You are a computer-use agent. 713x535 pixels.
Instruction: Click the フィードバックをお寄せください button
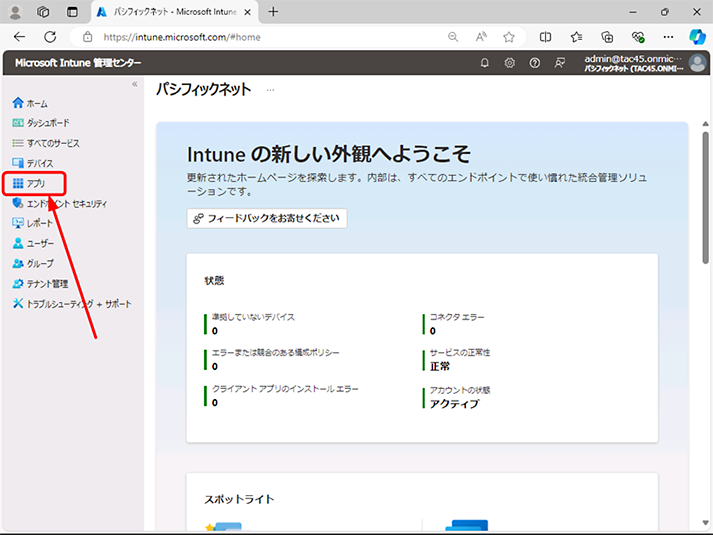tap(267, 219)
